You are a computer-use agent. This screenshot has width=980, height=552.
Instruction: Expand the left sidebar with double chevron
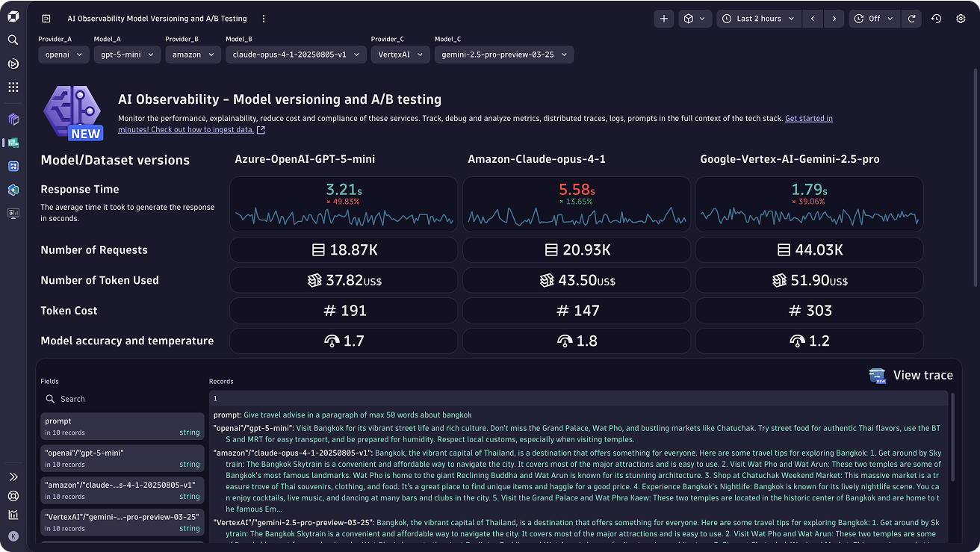click(13, 477)
